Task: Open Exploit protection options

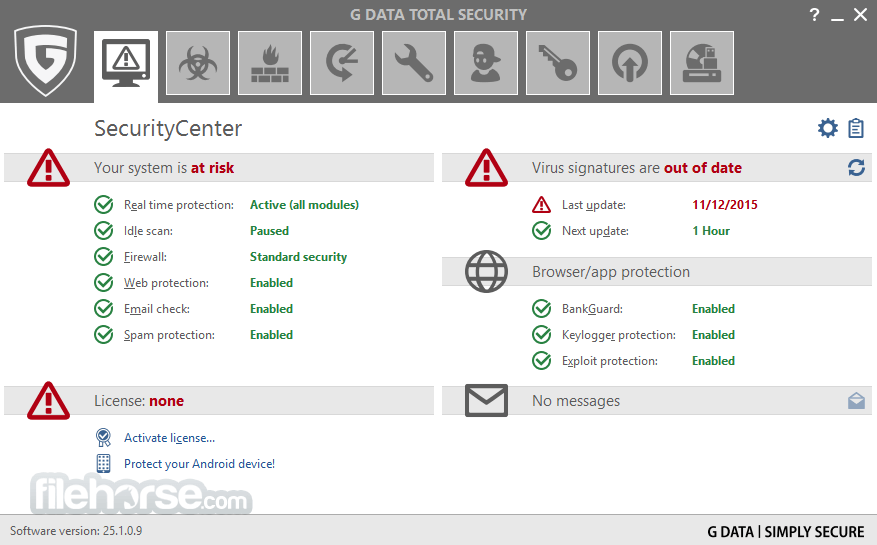Action: click(x=610, y=361)
